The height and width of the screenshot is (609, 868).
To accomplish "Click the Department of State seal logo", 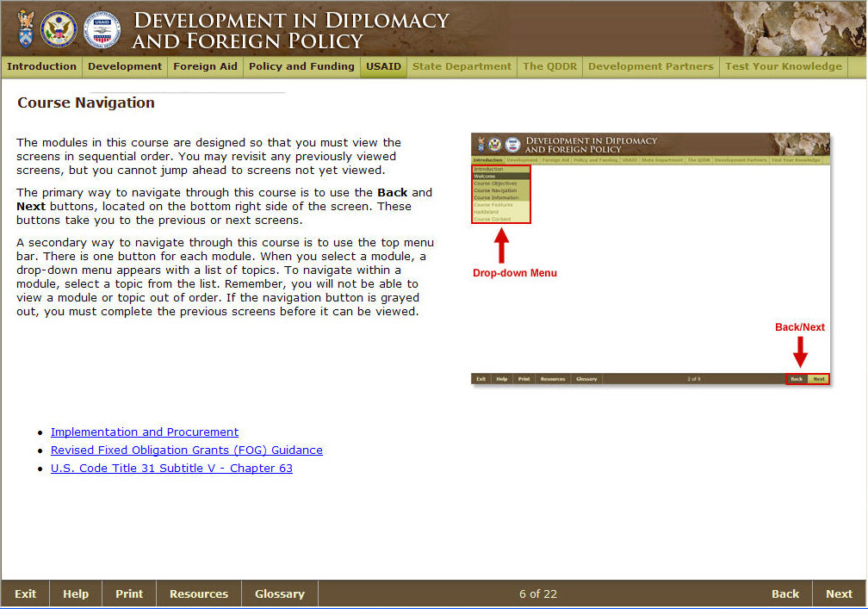I will 59,28.
